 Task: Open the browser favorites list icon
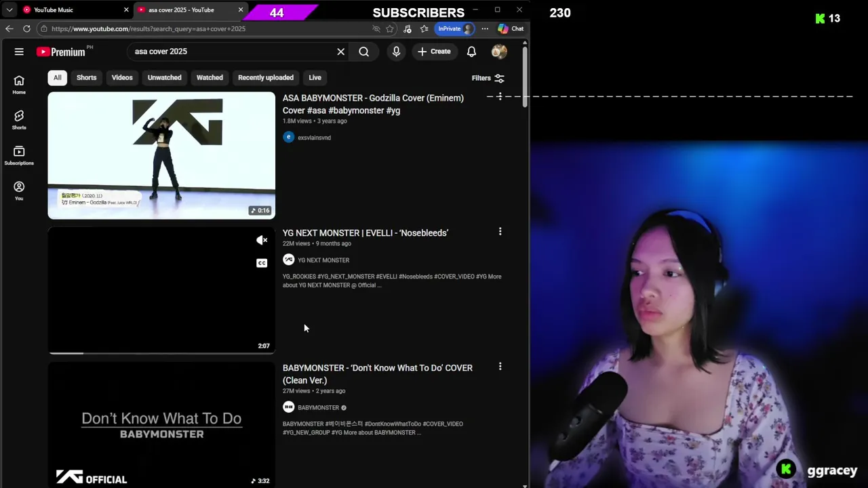click(x=424, y=28)
